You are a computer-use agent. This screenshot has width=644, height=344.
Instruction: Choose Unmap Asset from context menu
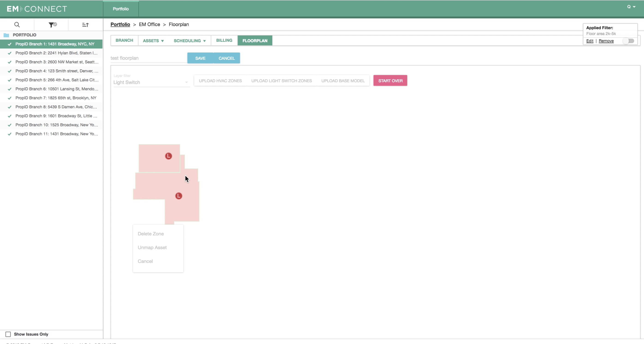(x=152, y=247)
